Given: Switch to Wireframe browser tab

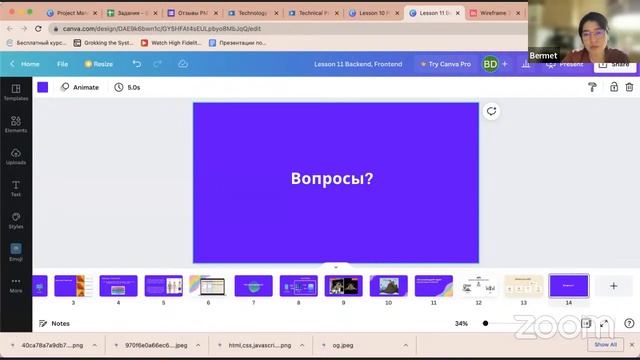Looking at the screenshot, I should [x=495, y=13].
